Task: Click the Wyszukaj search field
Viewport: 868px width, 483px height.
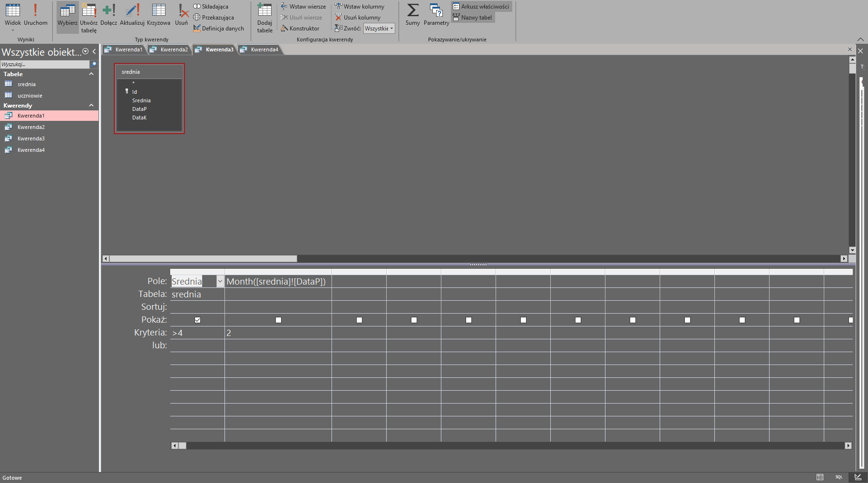Action: [44, 64]
